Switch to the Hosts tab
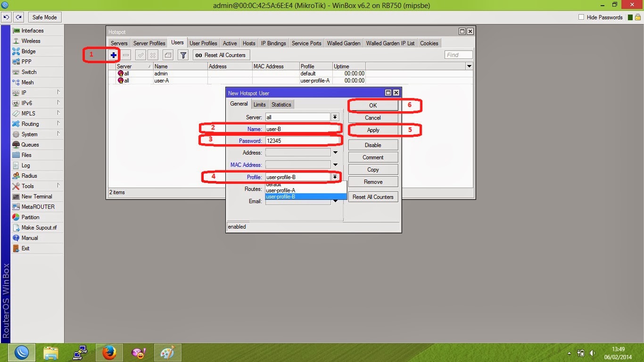Screen dimensions: 644x362 (249, 43)
